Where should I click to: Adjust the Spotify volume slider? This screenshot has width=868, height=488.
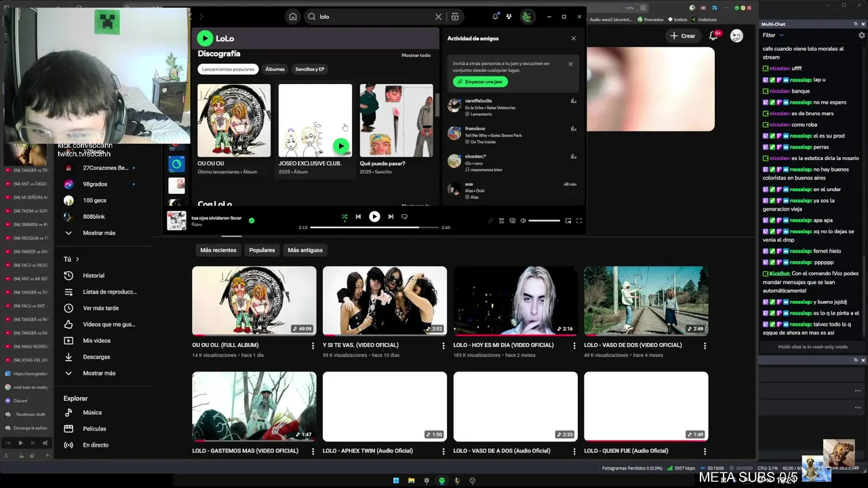pyautogui.click(x=544, y=220)
